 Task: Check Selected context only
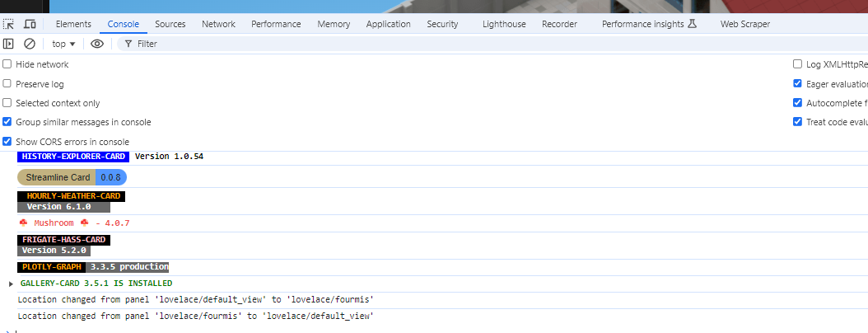pyautogui.click(x=7, y=103)
